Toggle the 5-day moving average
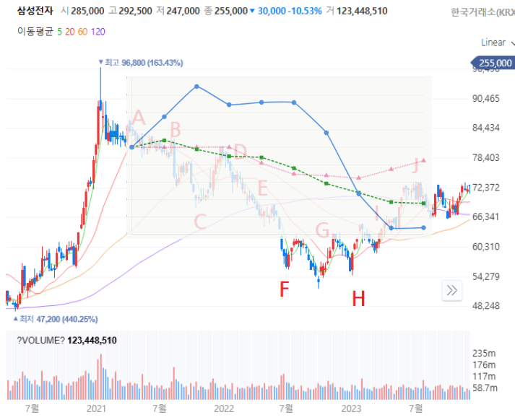Screen dimensions: 515x420 [59, 32]
